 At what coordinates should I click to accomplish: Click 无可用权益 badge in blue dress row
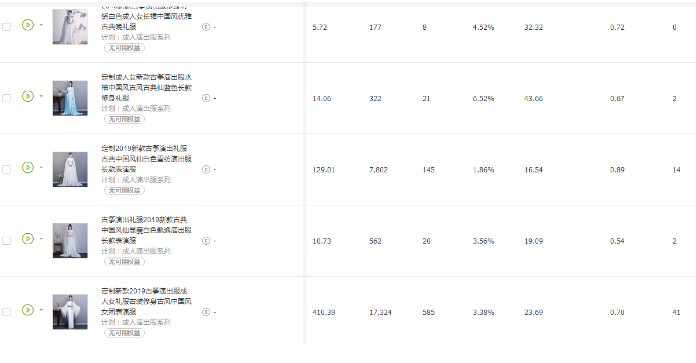pyautogui.click(x=124, y=119)
